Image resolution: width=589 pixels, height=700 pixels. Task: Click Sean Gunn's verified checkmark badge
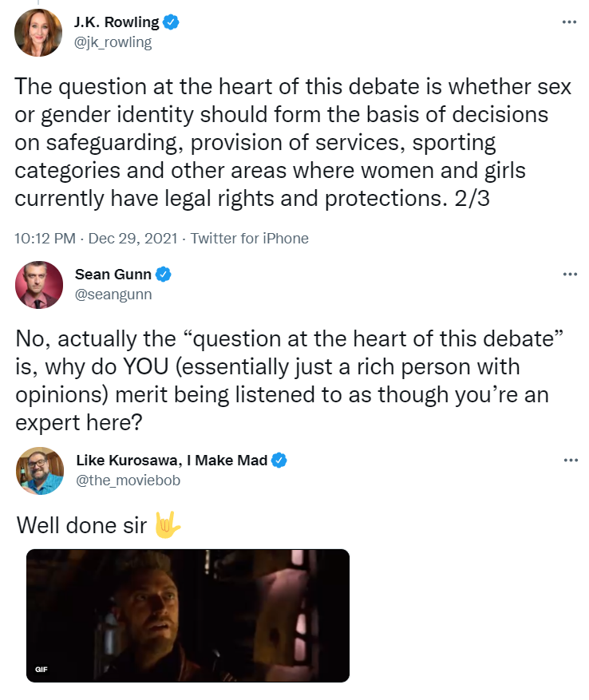point(164,274)
